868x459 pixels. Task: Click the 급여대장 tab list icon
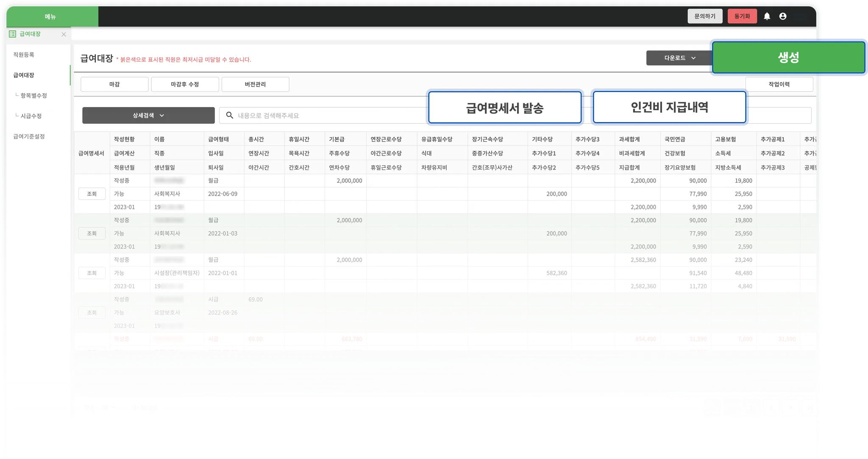pos(12,34)
